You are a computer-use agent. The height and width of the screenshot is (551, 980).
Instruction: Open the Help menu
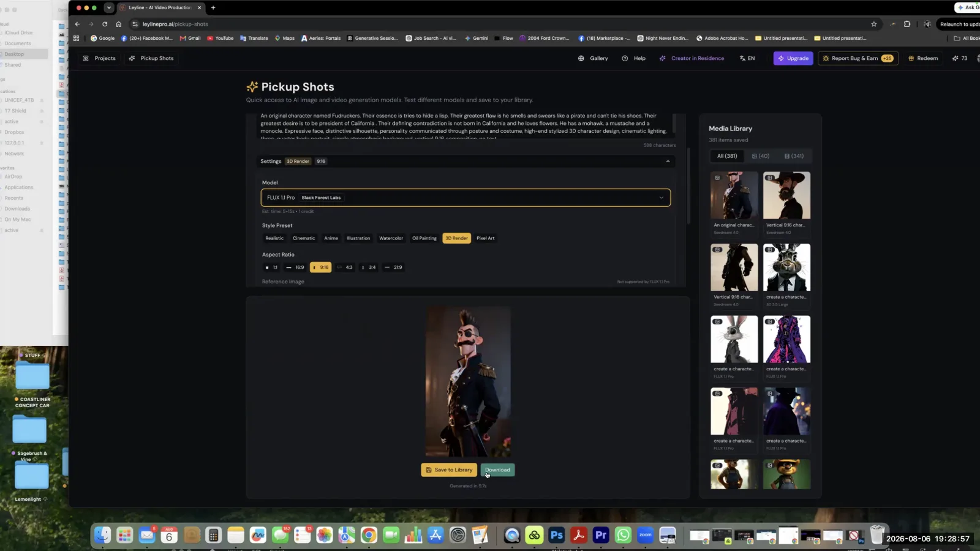[634, 58]
